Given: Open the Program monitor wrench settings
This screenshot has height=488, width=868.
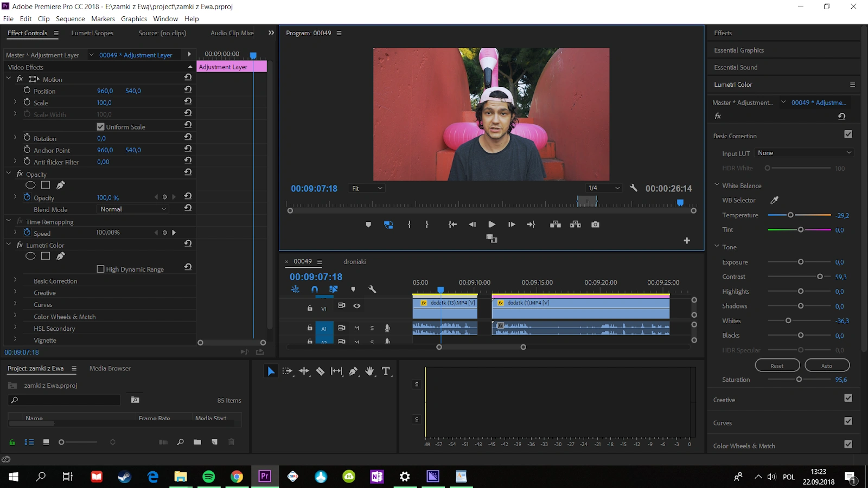Looking at the screenshot, I should [633, 188].
